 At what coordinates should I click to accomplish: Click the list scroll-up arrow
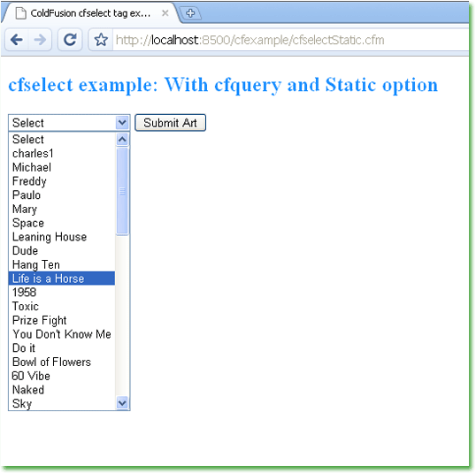point(122,140)
